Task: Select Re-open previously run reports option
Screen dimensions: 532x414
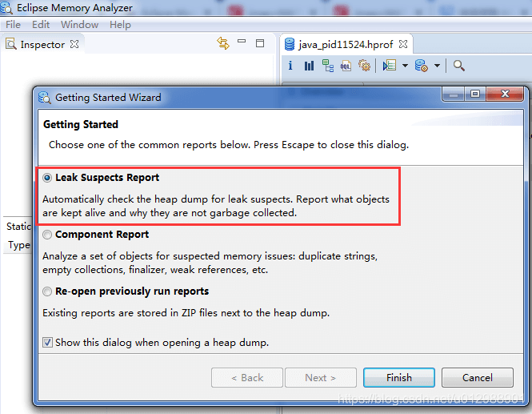Action: tap(47, 291)
